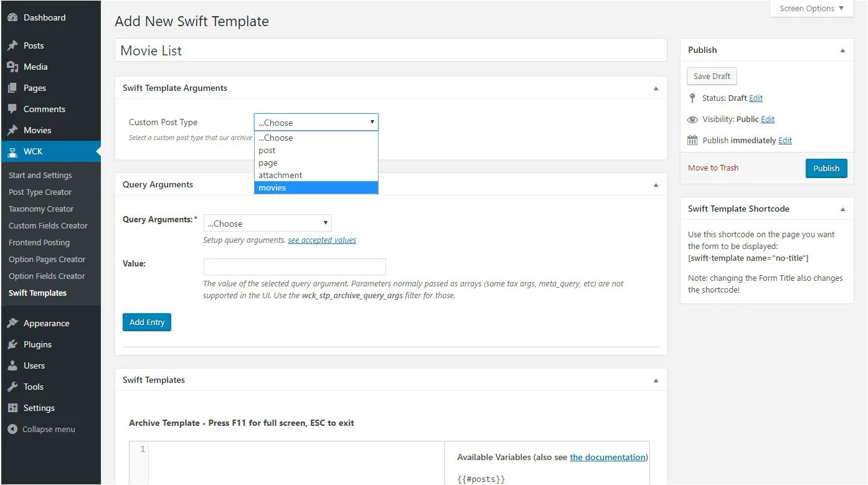Click the Posts pushpin icon

click(x=12, y=45)
